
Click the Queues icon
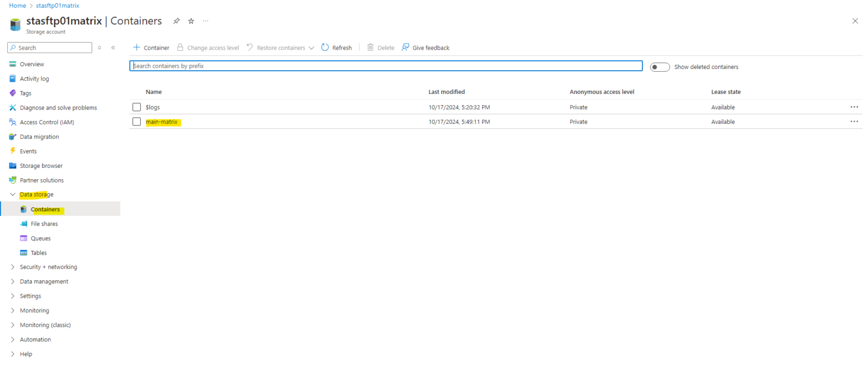(24, 238)
